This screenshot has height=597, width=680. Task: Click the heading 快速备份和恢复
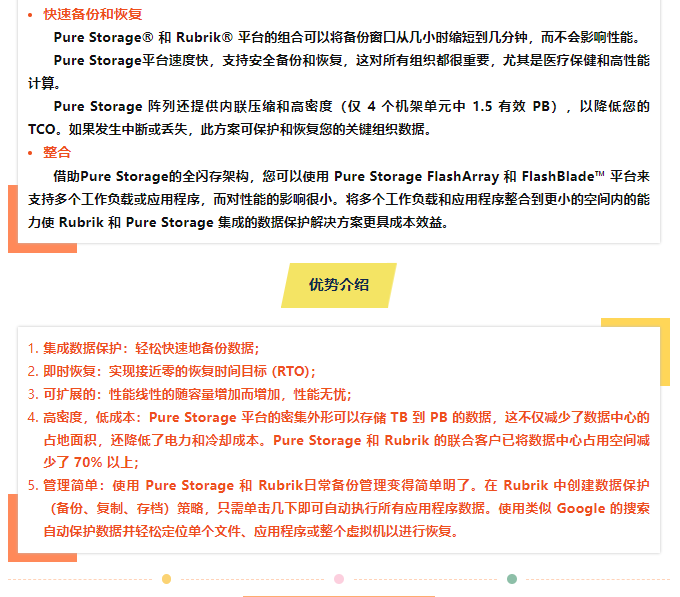(93, 14)
